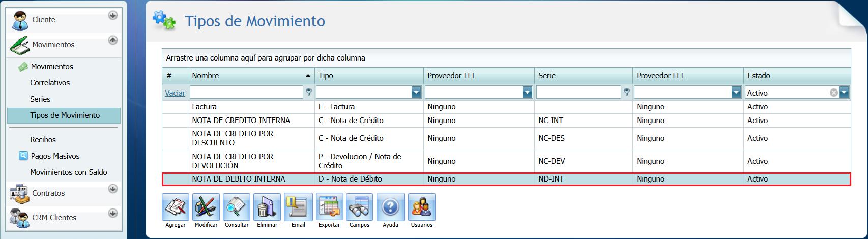868x239 pixels.
Task: Open the Tipo filter dropdown
Action: (416, 92)
